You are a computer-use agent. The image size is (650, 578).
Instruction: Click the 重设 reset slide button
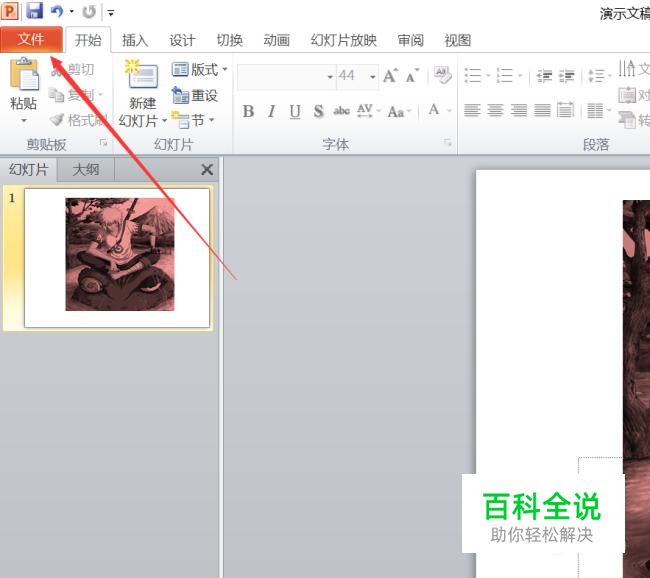195,95
